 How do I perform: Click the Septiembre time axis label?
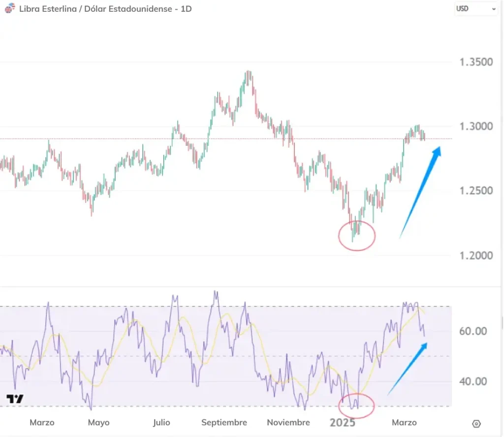pos(224,423)
